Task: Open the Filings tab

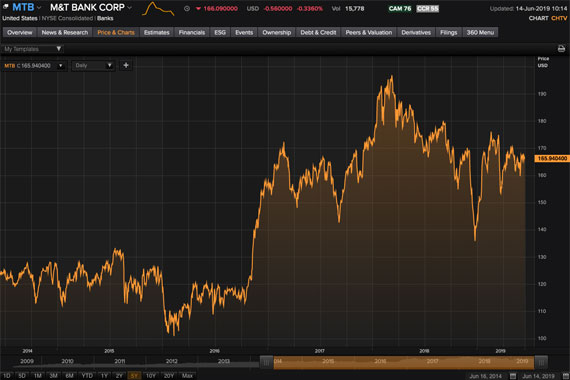Action: (x=449, y=32)
